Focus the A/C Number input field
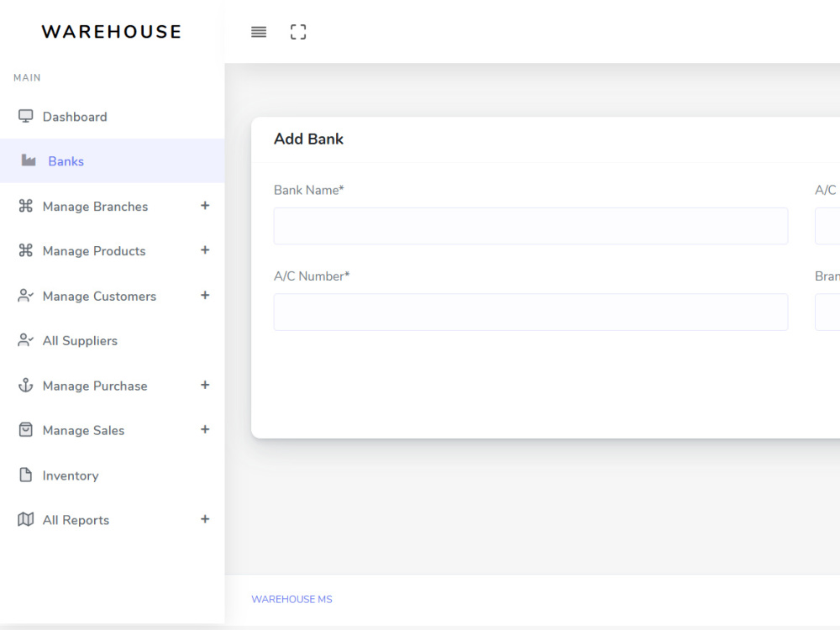Image resolution: width=840 pixels, height=630 pixels. click(x=531, y=312)
